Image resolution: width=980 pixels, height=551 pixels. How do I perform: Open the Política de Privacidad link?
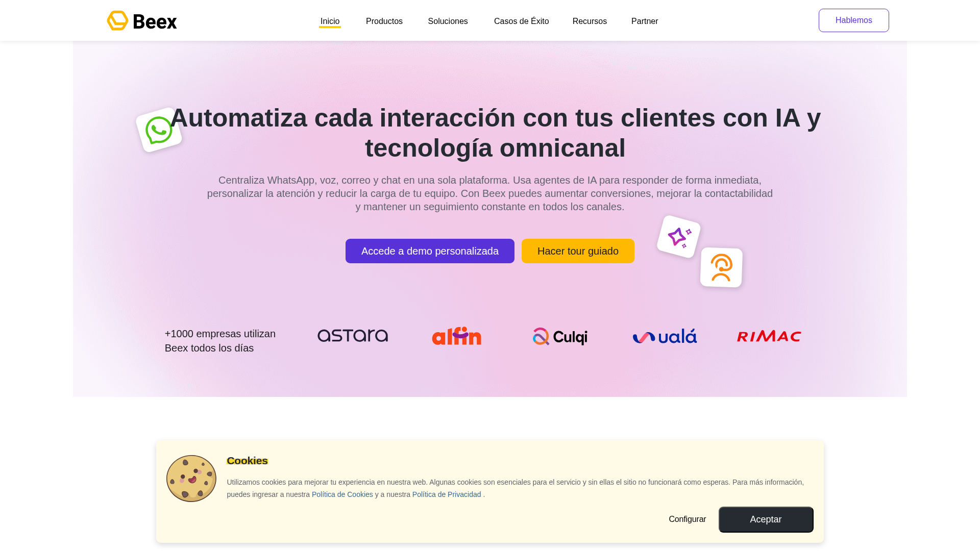point(447,494)
